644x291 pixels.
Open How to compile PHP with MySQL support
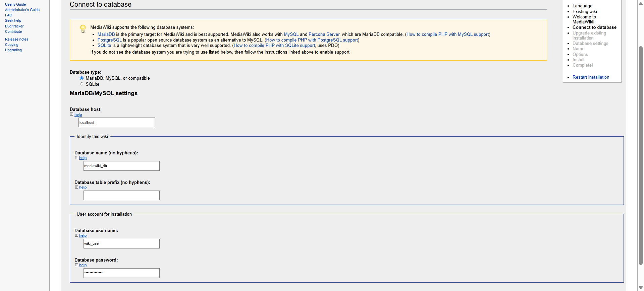pyautogui.click(x=448, y=34)
